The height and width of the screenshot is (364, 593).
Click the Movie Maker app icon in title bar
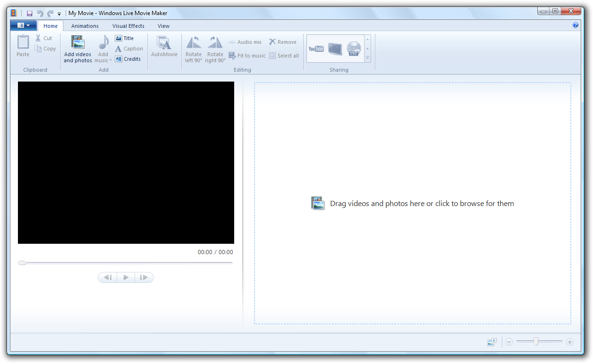point(14,13)
